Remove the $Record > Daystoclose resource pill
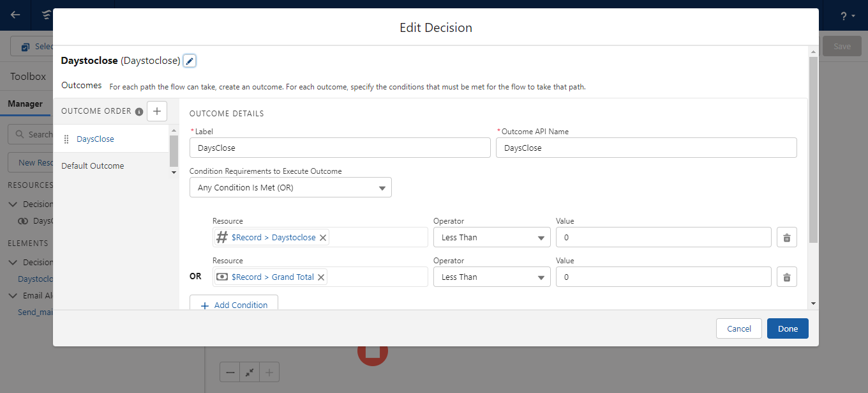Screen dimensions: 868x393 (x=323, y=237)
